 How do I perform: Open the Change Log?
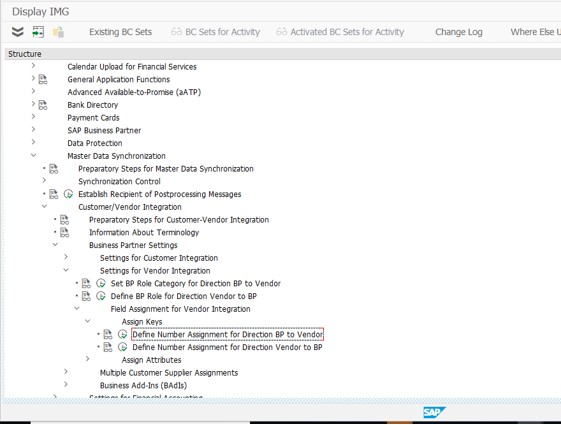pyautogui.click(x=459, y=32)
